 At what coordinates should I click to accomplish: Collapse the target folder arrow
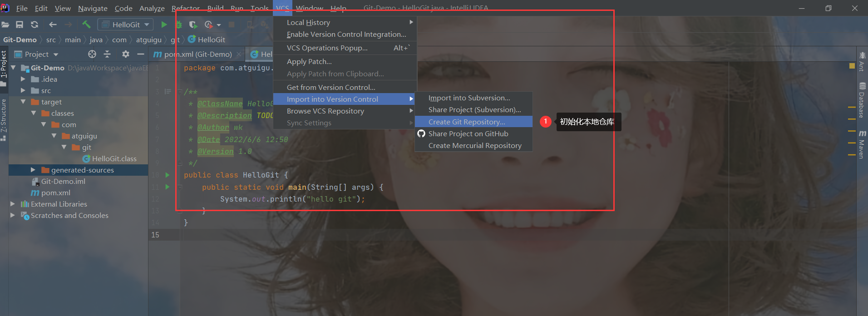(23, 102)
